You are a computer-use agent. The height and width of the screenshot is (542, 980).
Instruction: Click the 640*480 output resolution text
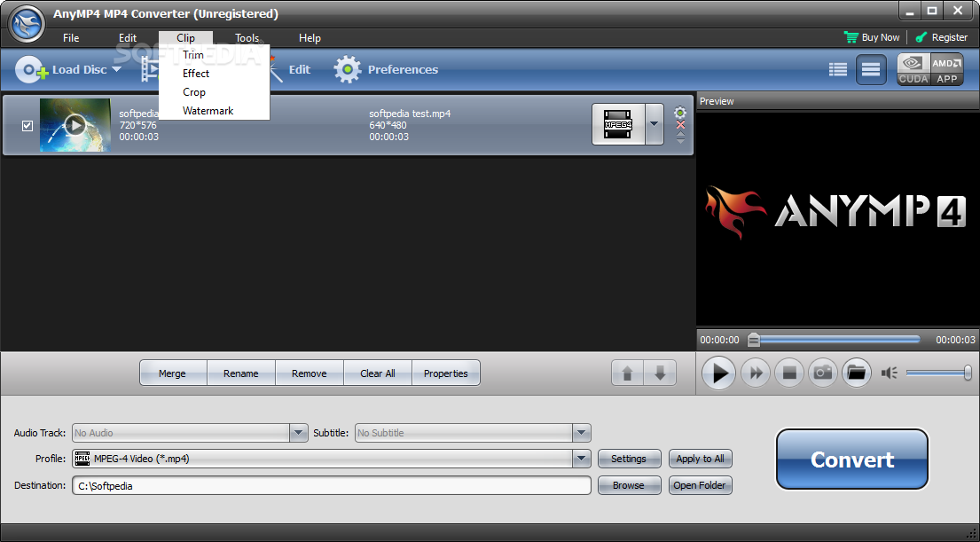point(388,125)
